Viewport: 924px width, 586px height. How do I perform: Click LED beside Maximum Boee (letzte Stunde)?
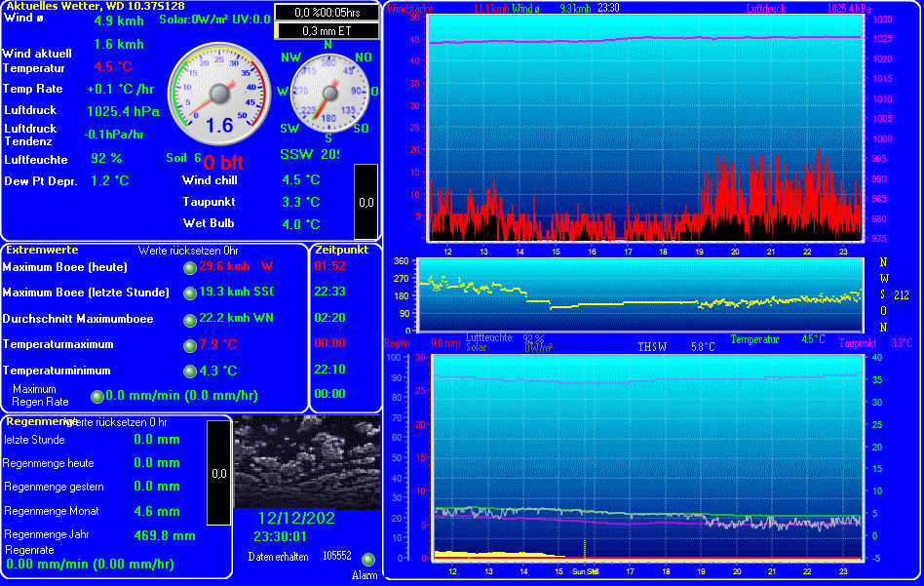[x=189, y=293]
